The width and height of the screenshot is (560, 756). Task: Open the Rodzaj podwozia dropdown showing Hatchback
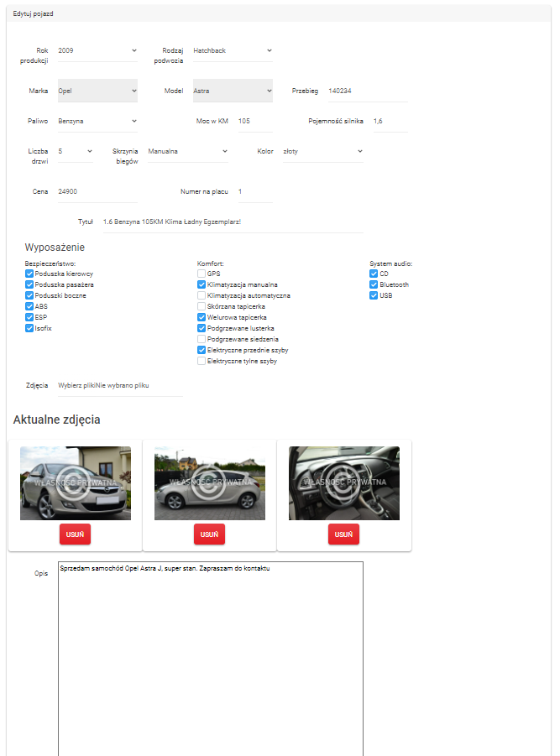(x=233, y=50)
